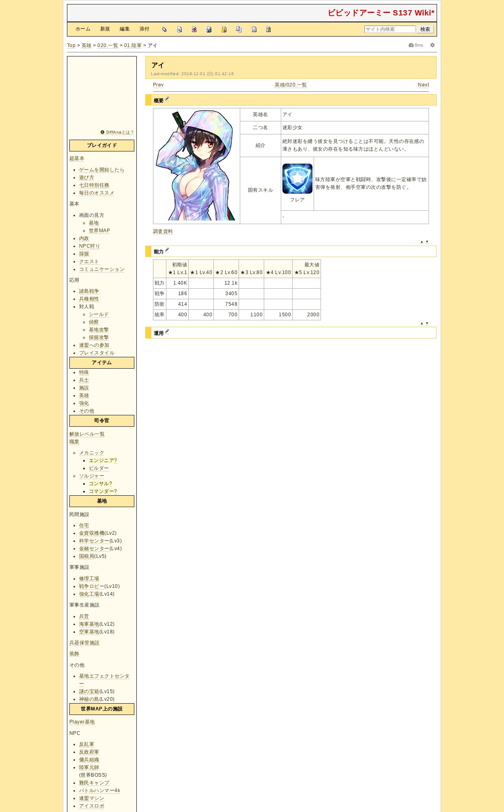Screen dimensions: 504x812
Task: Open 世界MAP sidebar link
Action: point(99,231)
